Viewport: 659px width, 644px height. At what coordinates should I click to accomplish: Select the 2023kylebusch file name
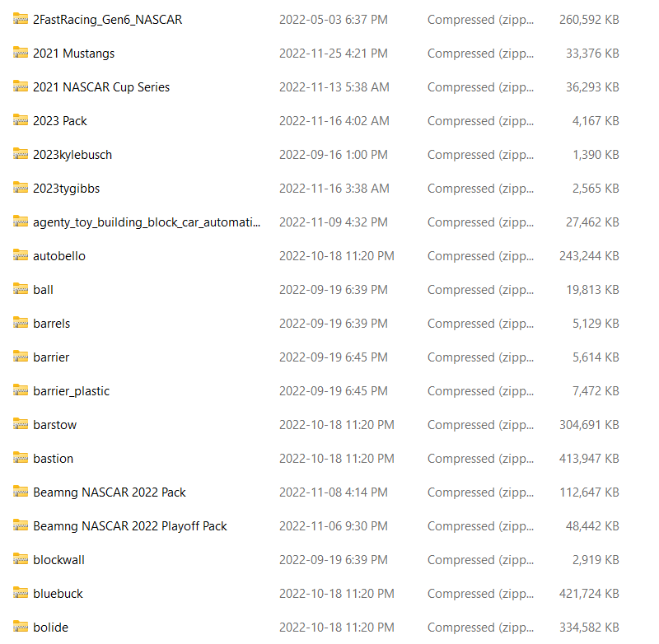point(72,155)
